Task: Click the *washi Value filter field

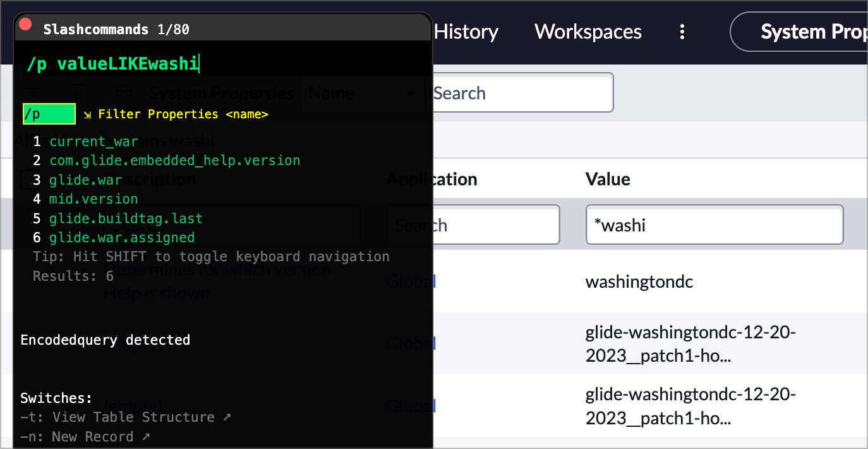Action: tap(714, 225)
